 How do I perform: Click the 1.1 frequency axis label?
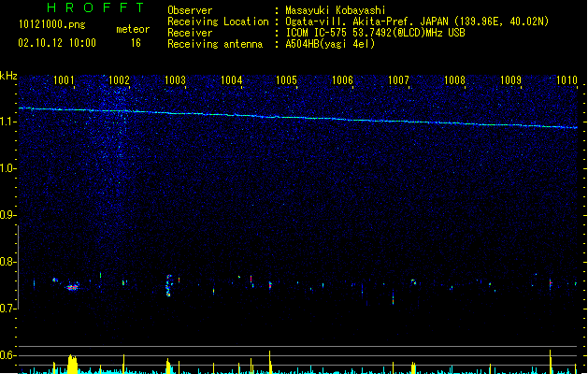tap(7, 122)
